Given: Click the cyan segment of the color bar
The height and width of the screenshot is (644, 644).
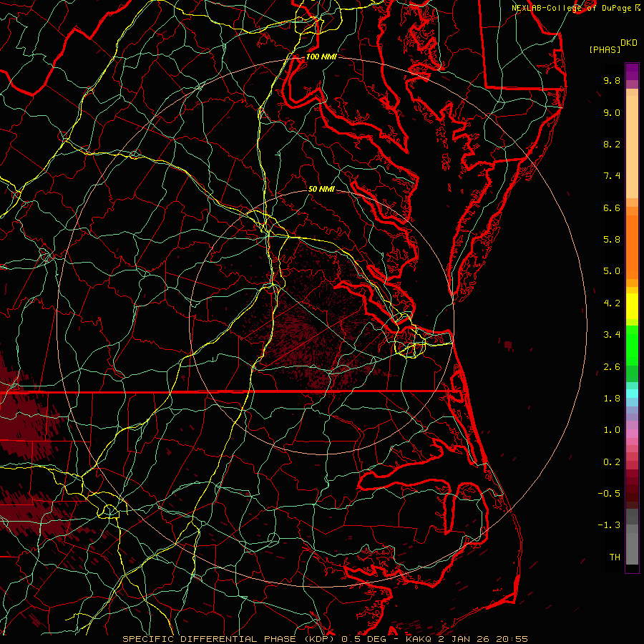Looking at the screenshot, I should (632, 394).
